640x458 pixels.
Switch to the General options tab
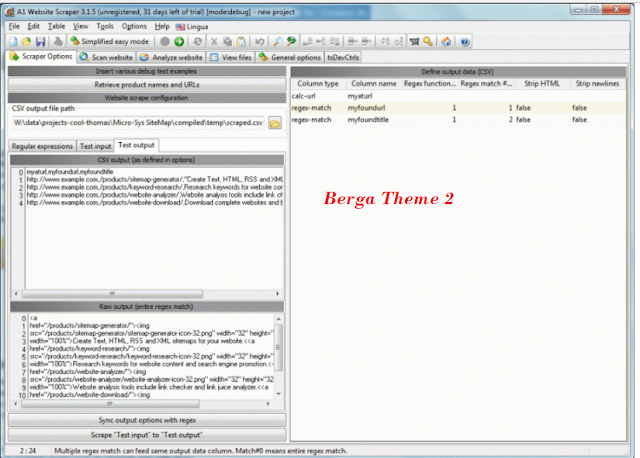tap(290, 58)
